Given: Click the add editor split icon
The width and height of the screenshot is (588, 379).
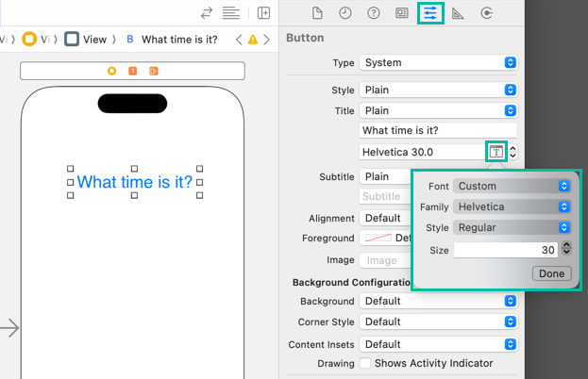Looking at the screenshot, I should 263,13.
